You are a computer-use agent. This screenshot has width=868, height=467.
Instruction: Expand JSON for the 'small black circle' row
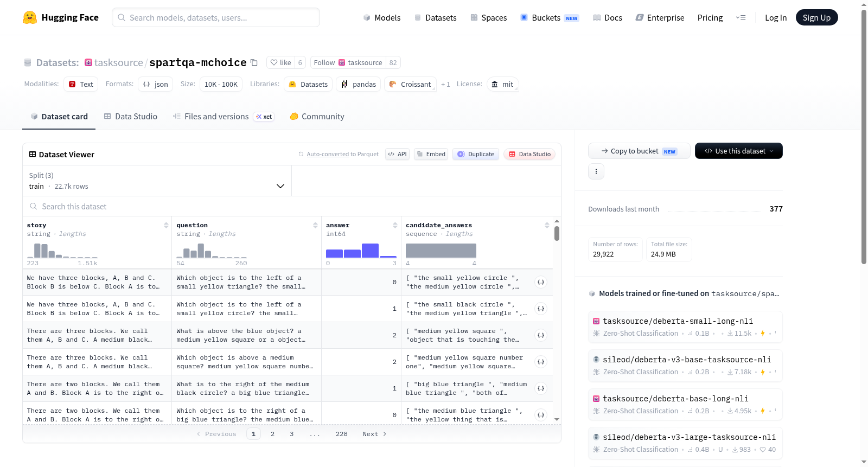541,309
